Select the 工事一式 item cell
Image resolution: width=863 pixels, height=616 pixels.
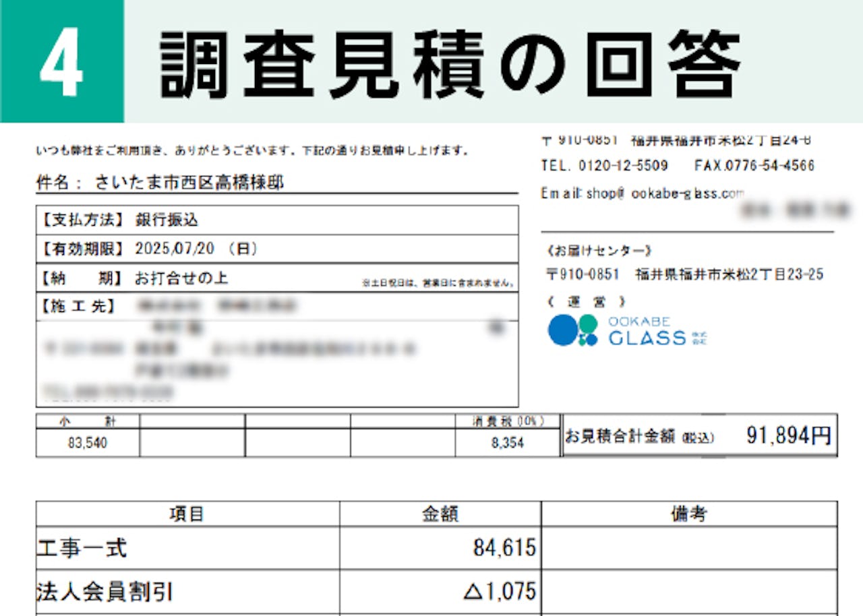point(187,549)
